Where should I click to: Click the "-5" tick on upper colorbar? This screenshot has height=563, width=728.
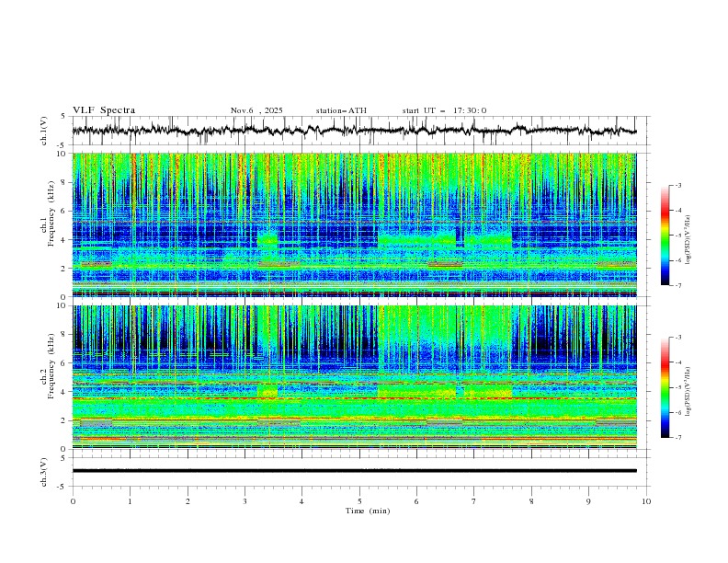[677, 236]
